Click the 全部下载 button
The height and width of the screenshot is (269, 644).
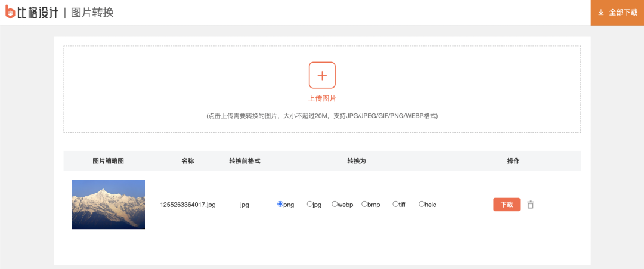[617, 13]
